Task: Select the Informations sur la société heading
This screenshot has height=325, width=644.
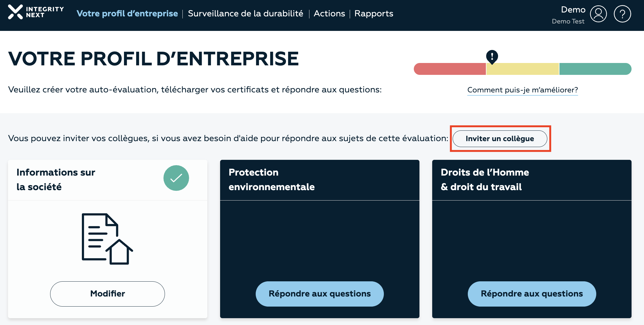Action: click(x=56, y=179)
